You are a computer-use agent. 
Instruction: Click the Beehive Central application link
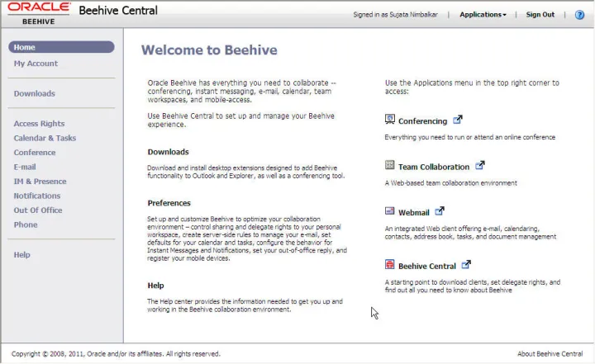pos(427,266)
